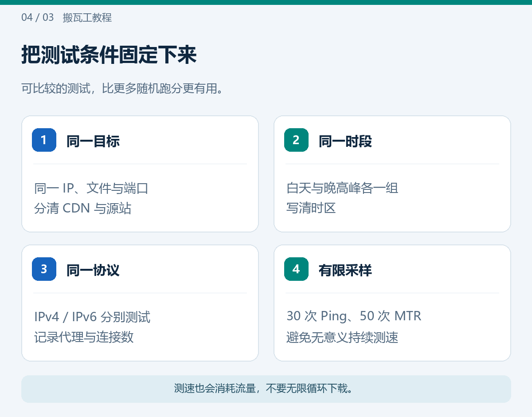Screen dimensions: 532x417
Task: Click the line 同一 IP、文件与端口
Action: coord(91,188)
